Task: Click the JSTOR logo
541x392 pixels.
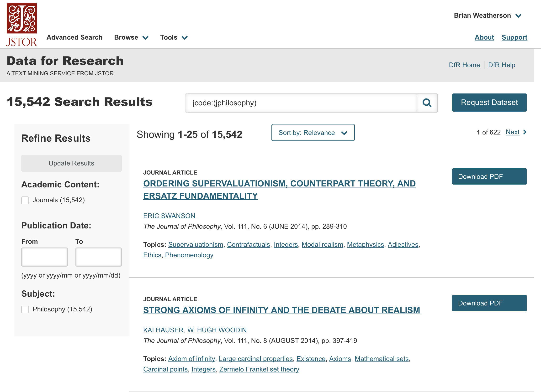Action: pyautogui.click(x=21, y=25)
